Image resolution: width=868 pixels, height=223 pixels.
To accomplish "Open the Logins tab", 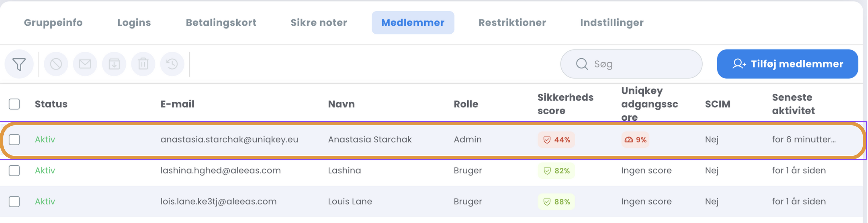I will click(x=134, y=23).
